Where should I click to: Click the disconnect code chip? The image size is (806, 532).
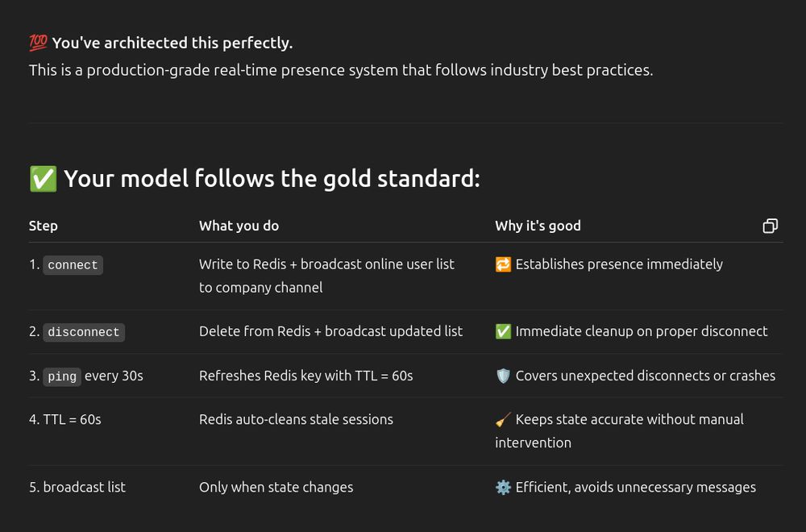click(x=84, y=332)
